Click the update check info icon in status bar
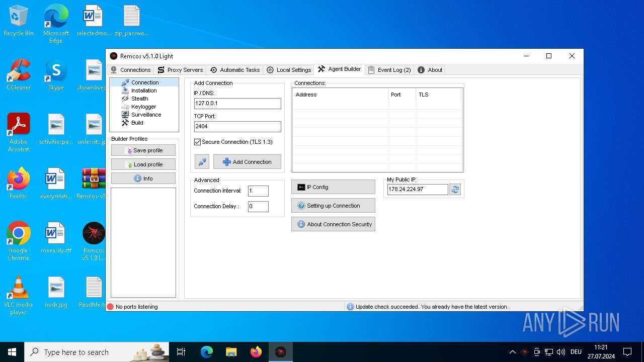The width and height of the screenshot is (644, 362). 350,307
